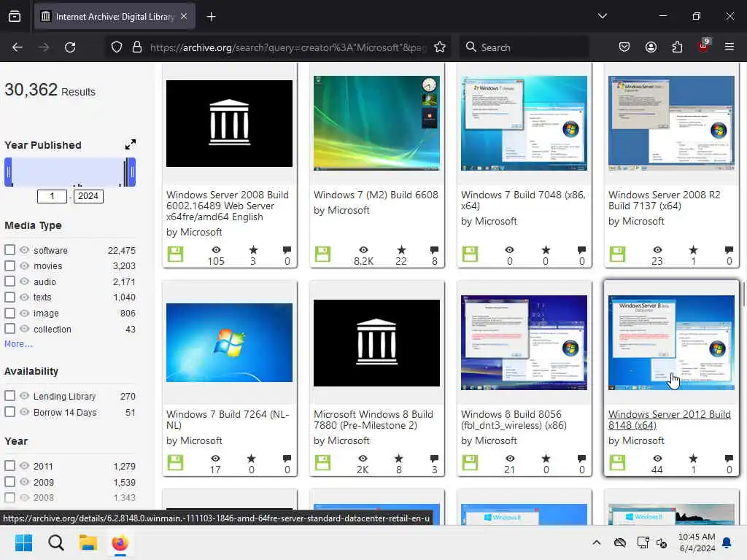Open the Windows 7 Build 7264 thumbnail image
747x560 pixels.
[229, 343]
